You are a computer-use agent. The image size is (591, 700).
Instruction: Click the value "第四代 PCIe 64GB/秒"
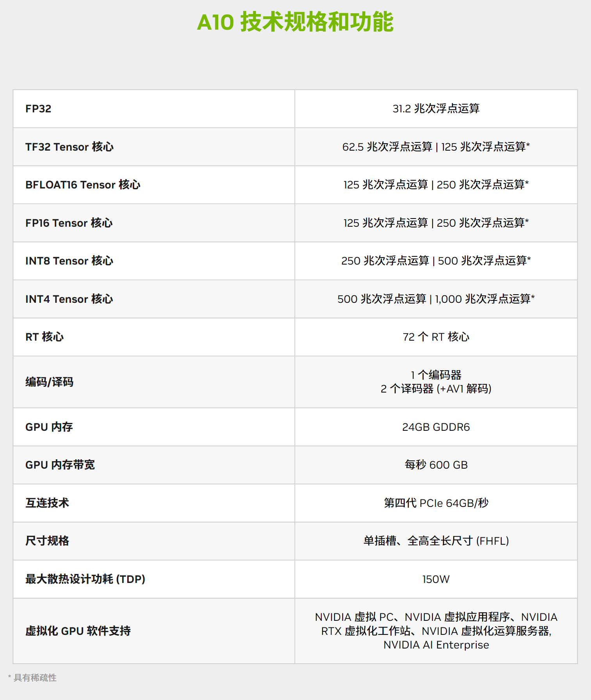tap(436, 503)
